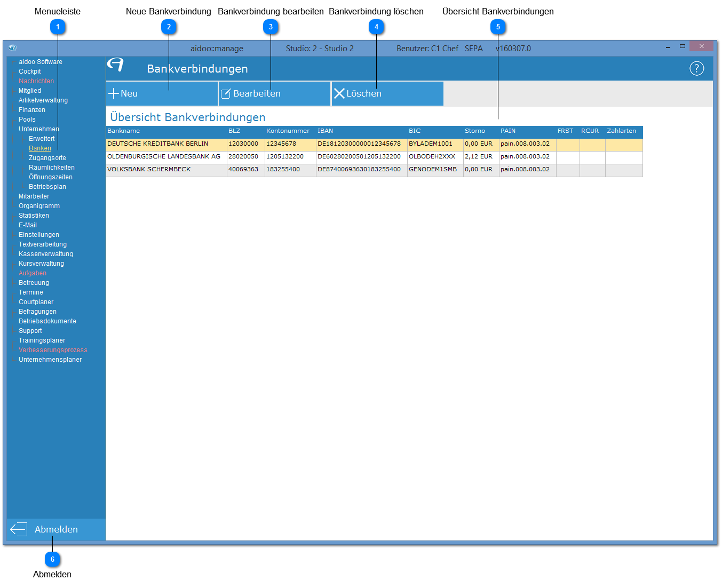Open Einstellungen in sidebar
This screenshot has width=722, height=588.
tap(39, 235)
